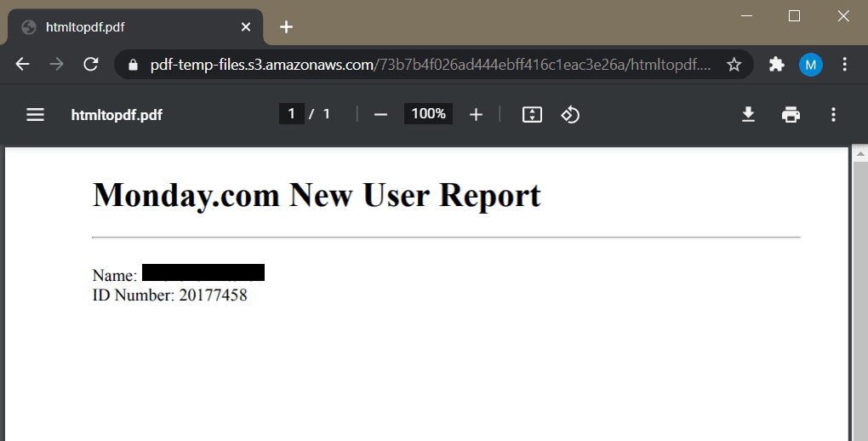Print the PDF document

791,114
